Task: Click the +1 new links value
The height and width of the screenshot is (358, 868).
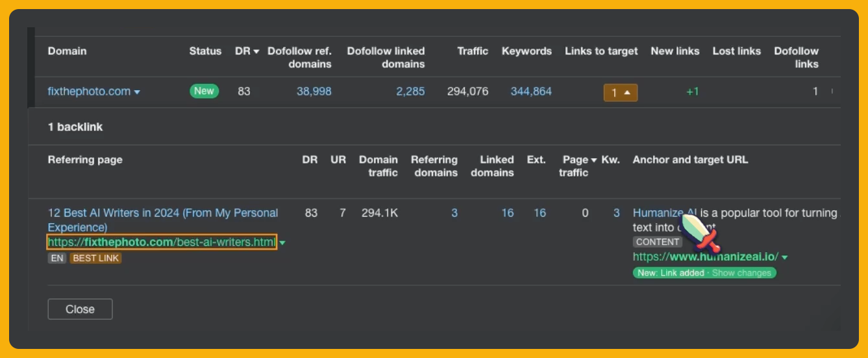Action: pos(693,91)
